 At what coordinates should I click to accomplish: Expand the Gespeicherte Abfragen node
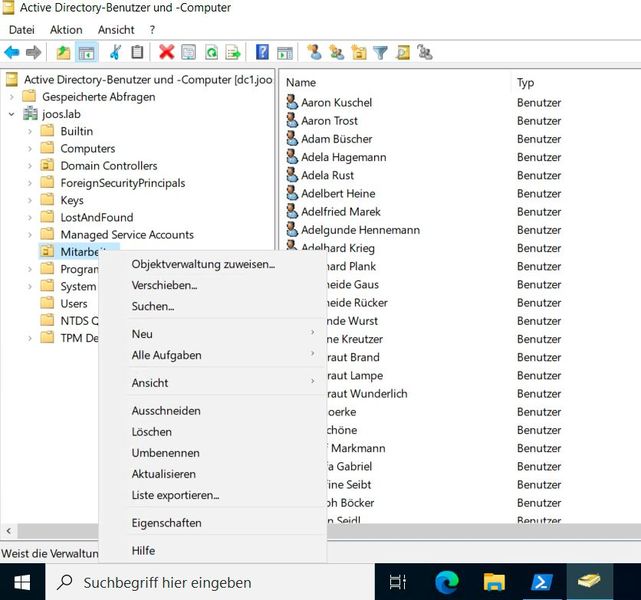pos(11,97)
